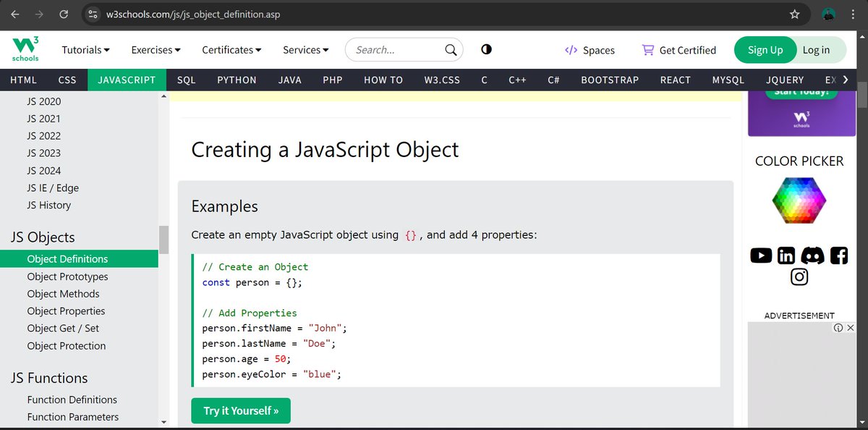Close the advertisement with X
The image size is (868, 430).
[x=850, y=328]
